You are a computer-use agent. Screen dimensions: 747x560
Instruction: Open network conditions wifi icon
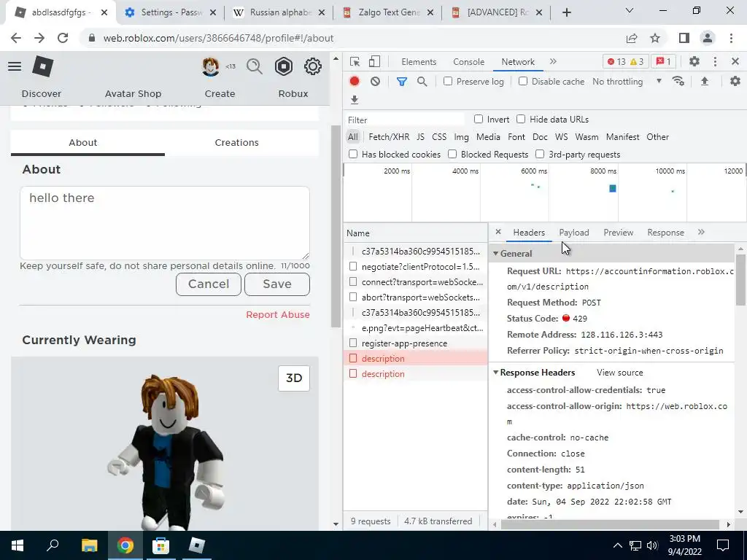coord(678,81)
